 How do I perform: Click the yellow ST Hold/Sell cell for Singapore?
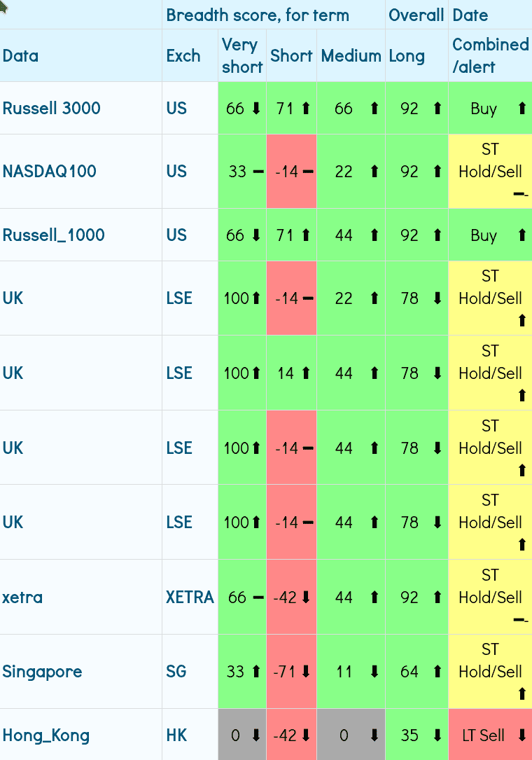490,671
